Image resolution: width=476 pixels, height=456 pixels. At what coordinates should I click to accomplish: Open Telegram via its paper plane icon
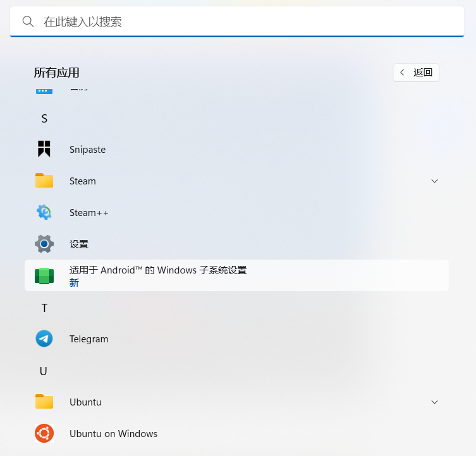coord(44,339)
